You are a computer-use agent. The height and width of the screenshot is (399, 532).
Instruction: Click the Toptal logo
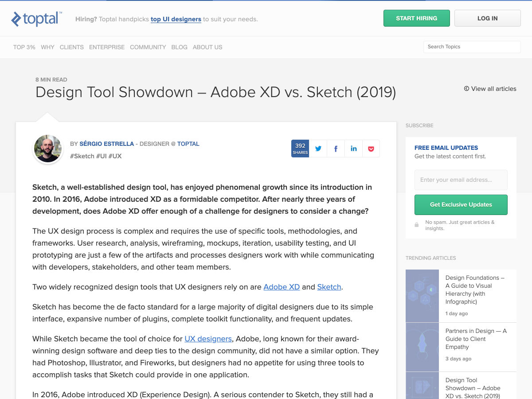[x=36, y=19]
